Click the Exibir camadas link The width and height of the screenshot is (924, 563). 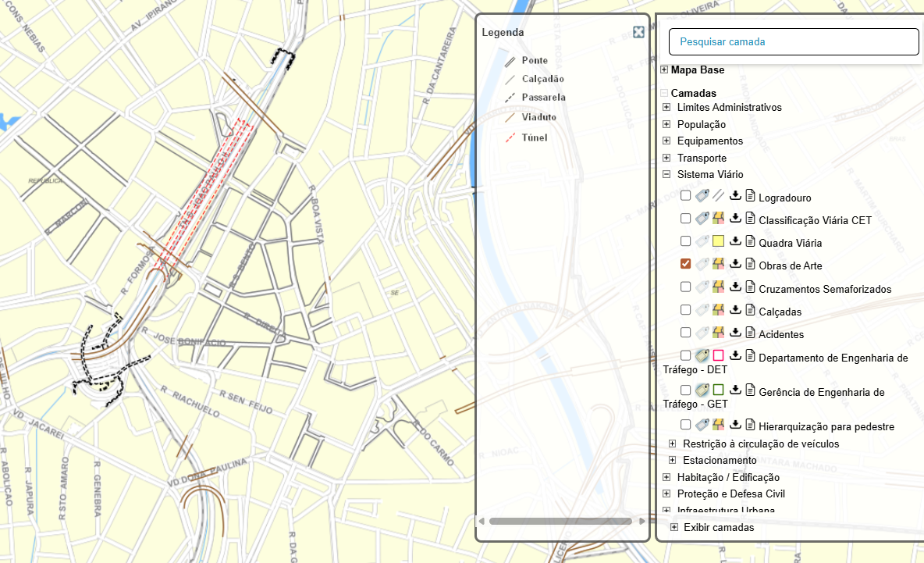coord(718,527)
